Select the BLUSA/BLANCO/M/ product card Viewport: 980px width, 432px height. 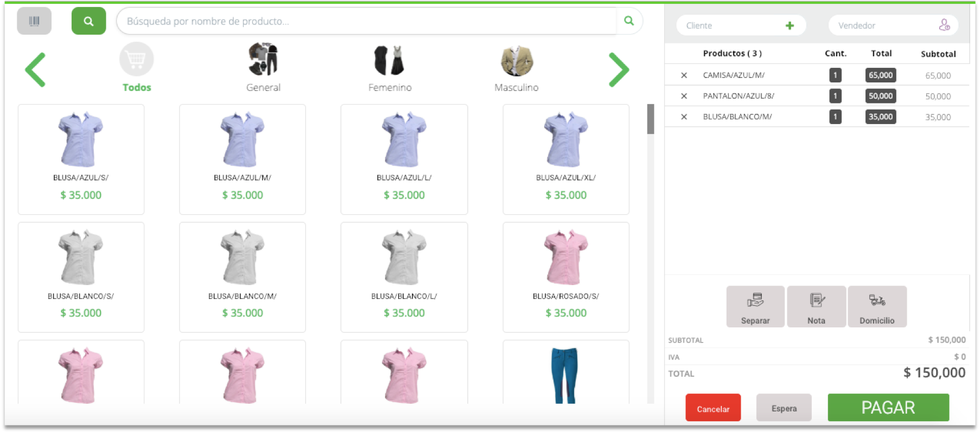(x=243, y=277)
